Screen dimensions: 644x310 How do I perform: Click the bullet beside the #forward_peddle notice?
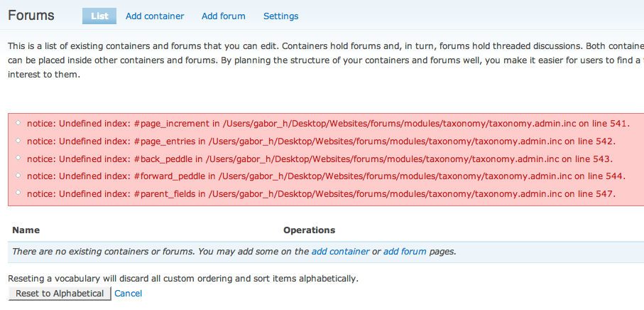(x=18, y=176)
